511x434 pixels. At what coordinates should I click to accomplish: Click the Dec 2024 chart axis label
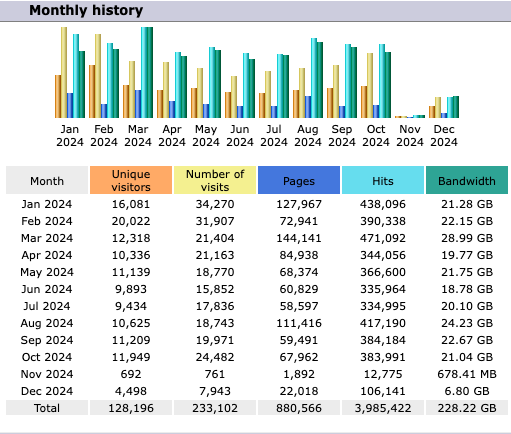444,136
